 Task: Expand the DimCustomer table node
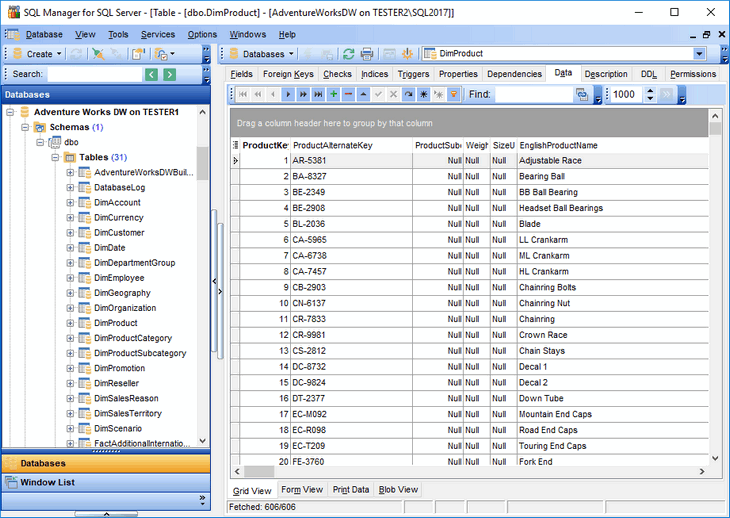tap(71, 233)
